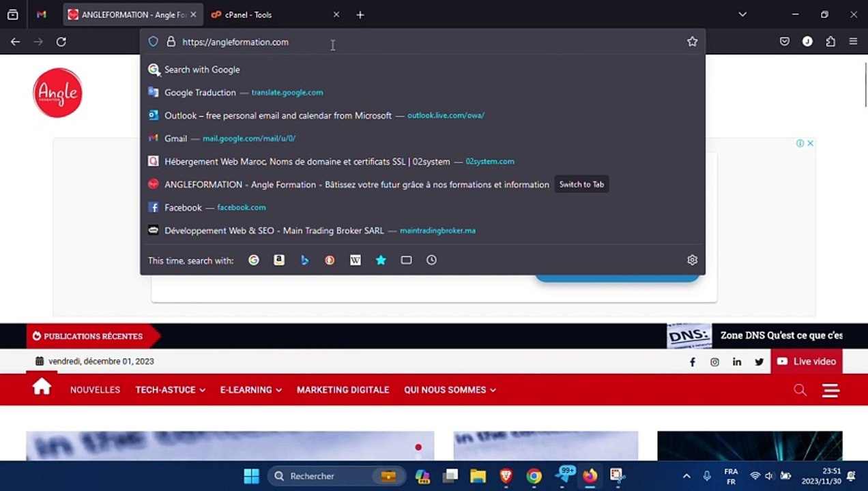Search with Bing one-off icon
The width and height of the screenshot is (868, 491).
tap(304, 260)
